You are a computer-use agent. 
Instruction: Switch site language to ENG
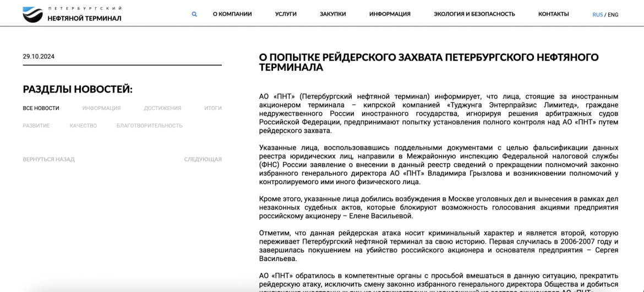pyautogui.click(x=613, y=15)
